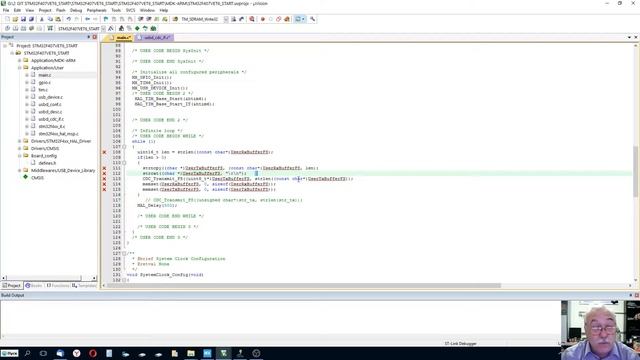Click the Download to flash icon
This screenshot has width=640, height=360.
tap(50, 29)
